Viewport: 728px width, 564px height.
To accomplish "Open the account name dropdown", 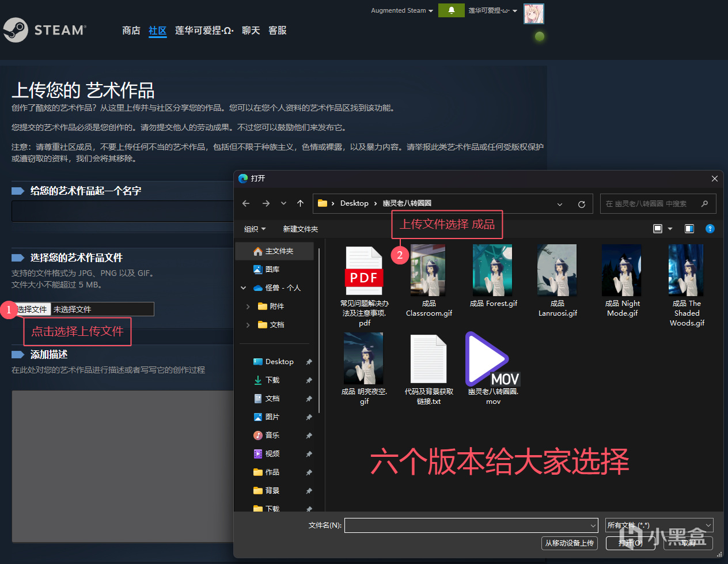I will [492, 10].
